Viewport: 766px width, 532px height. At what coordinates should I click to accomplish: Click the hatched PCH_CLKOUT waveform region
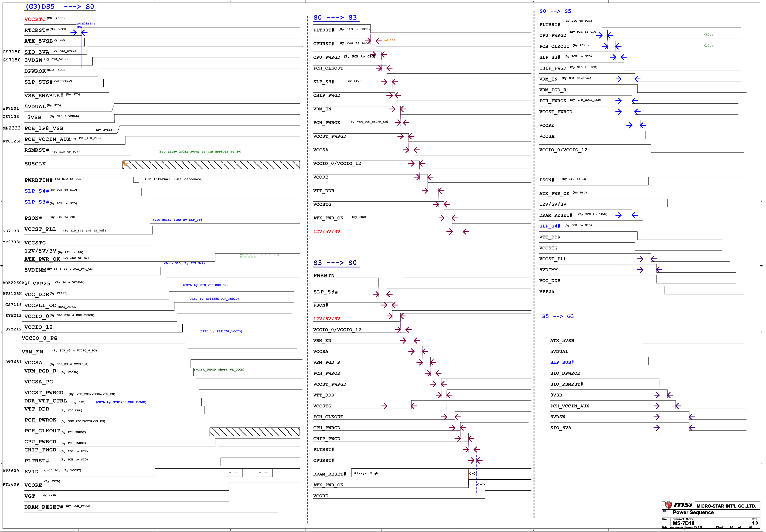pyautogui.click(x=255, y=432)
